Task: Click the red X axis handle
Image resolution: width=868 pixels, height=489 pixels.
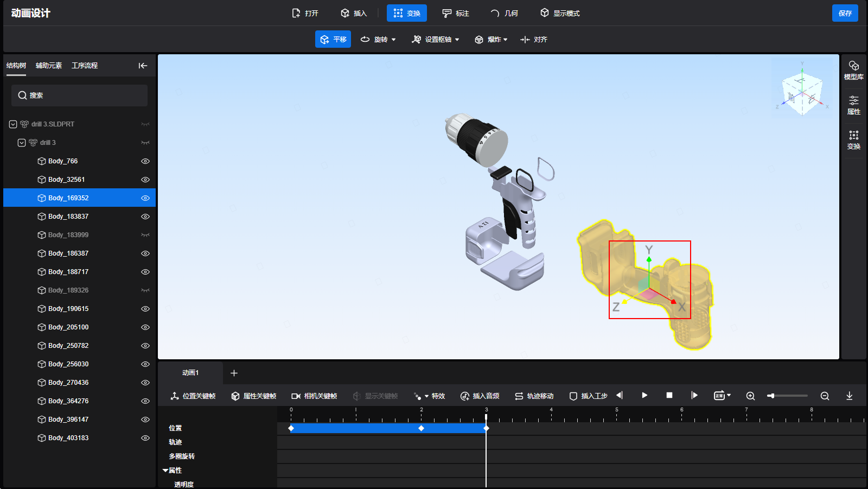Action: [673, 301]
